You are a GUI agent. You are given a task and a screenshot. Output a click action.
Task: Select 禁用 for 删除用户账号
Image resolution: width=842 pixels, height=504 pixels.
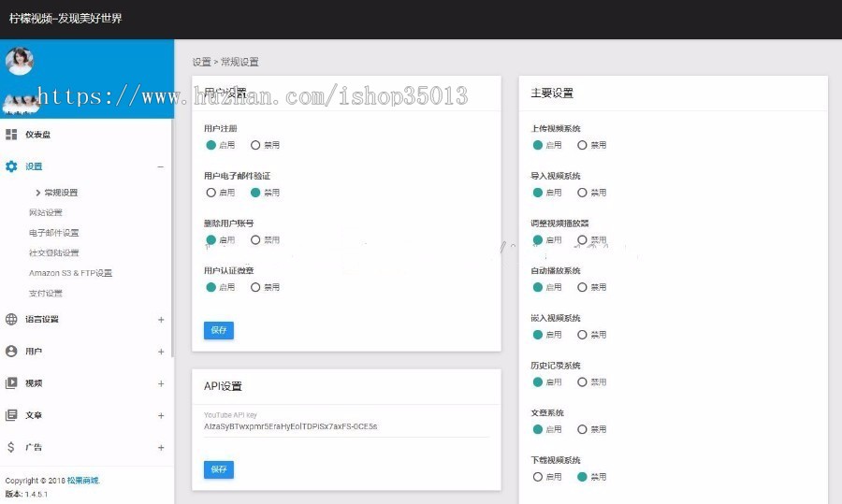coord(255,240)
